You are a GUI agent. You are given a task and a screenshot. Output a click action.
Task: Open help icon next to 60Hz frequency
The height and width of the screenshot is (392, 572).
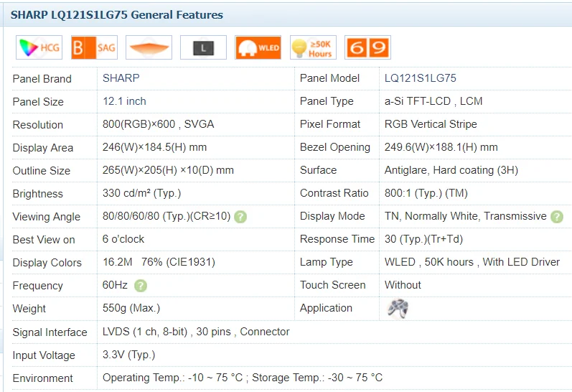[141, 286]
